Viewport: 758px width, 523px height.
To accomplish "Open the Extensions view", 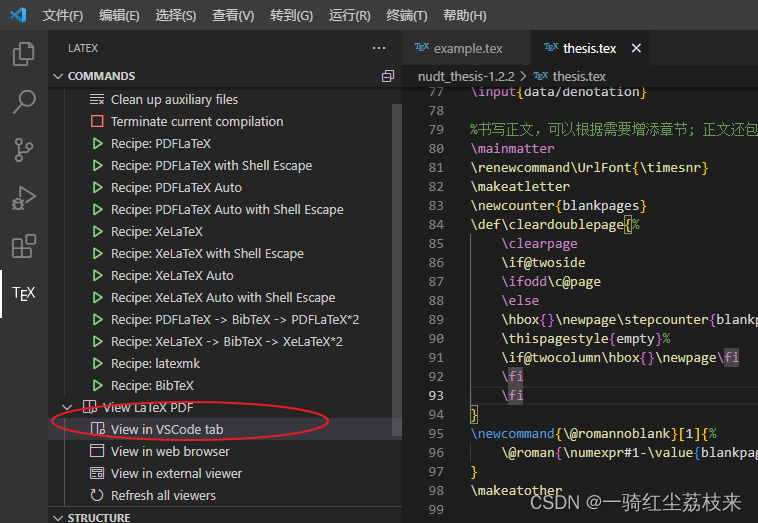I will tap(23, 246).
